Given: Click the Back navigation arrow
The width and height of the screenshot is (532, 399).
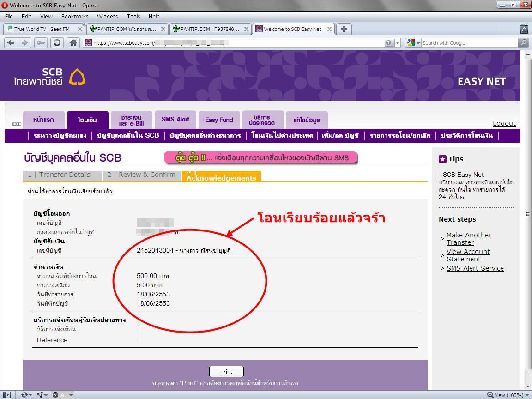Looking at the screenshot, I should pos(11,43).
